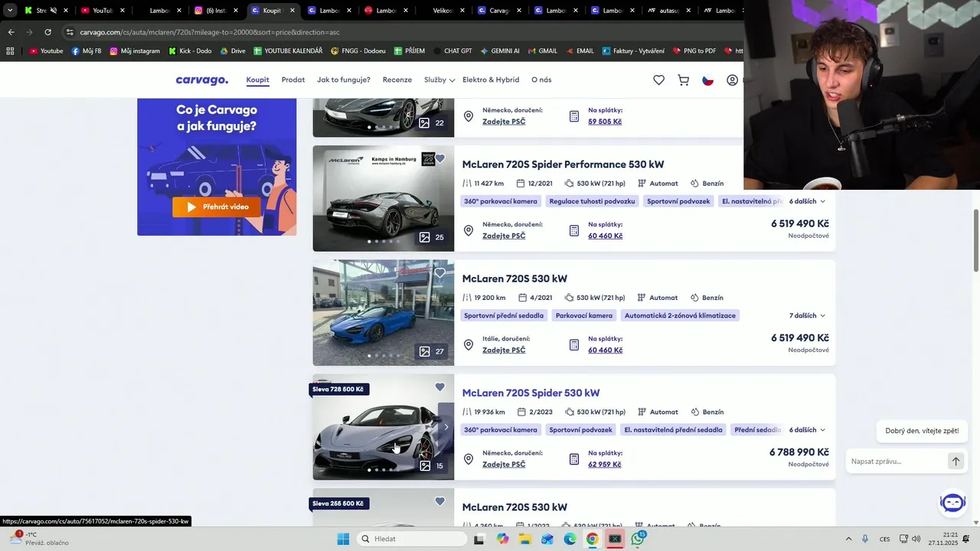Favorite the blue McLaren 720S 19 200 km listing
The image size is (980, 551).
[439, 272]
